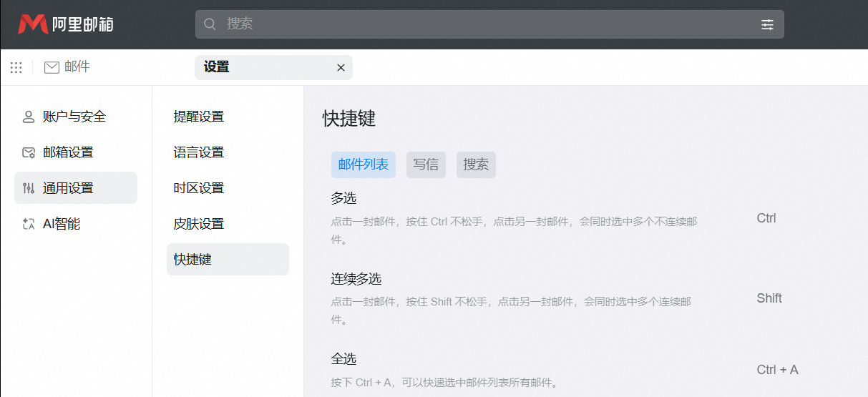Click the 账户与安全 person icon

[x=29, y=117]
